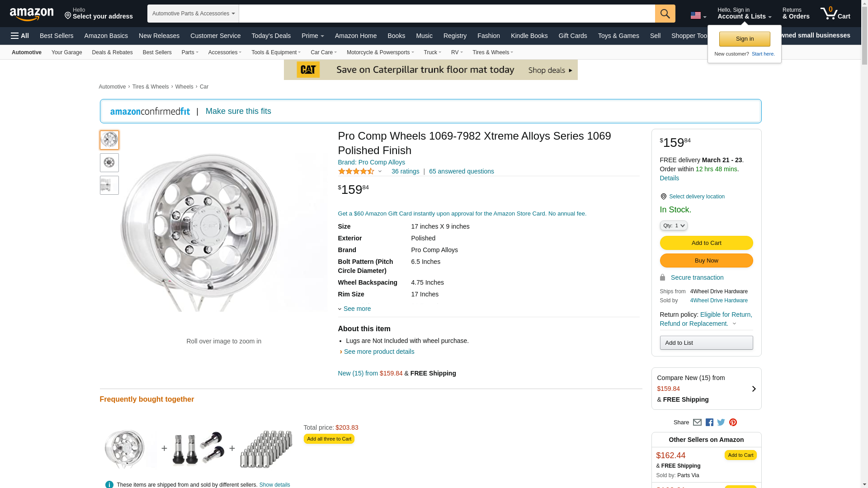The width and height of the screenshot is (868, 488).
Task: Open the shopping cart icon
Action: tap(835, 14)
